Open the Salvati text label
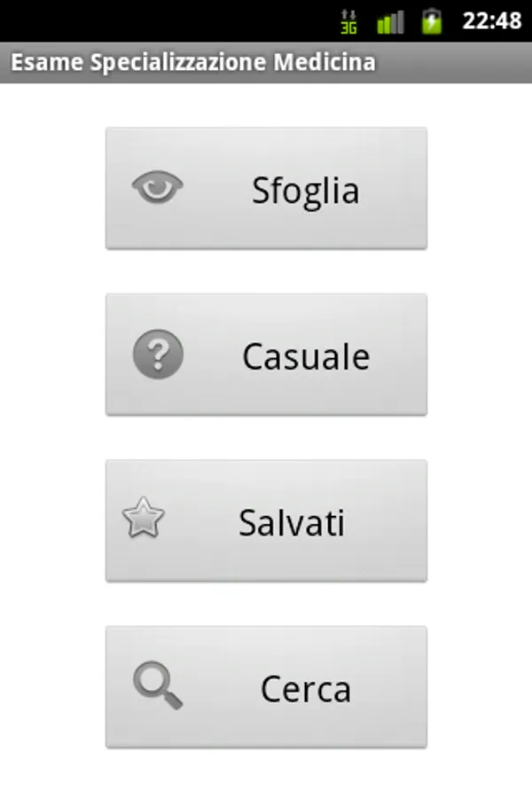This screenshot has height=798, width=532. 291,523
